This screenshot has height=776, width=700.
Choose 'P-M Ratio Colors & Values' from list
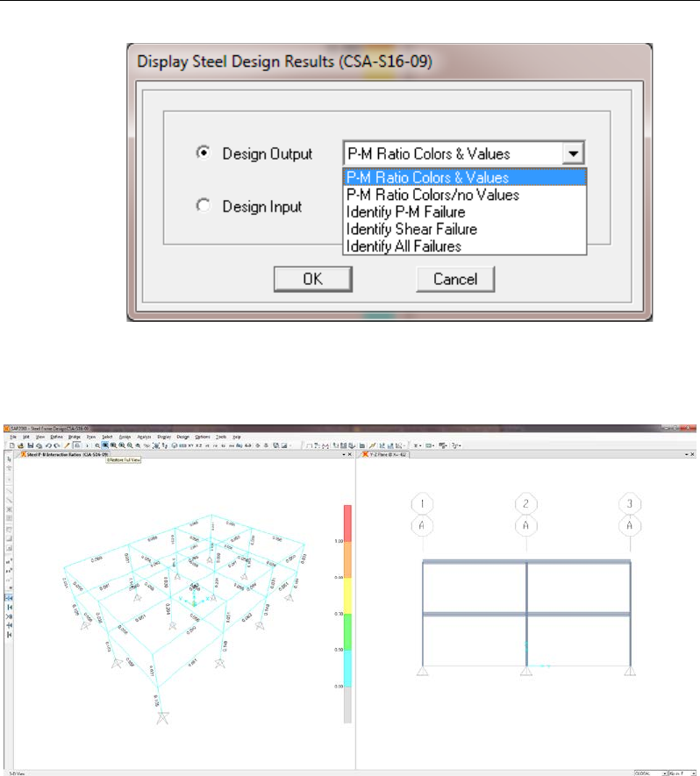pos(464,177)
